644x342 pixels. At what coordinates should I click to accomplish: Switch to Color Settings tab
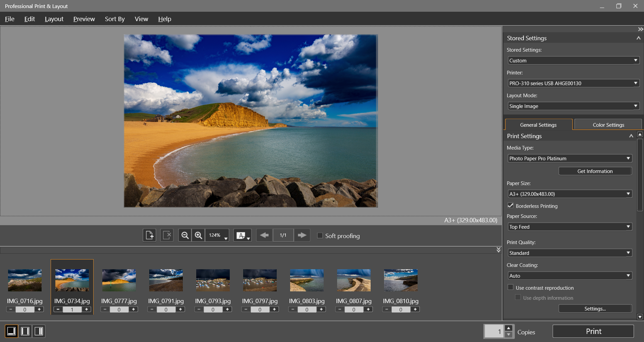coord(608,125)
